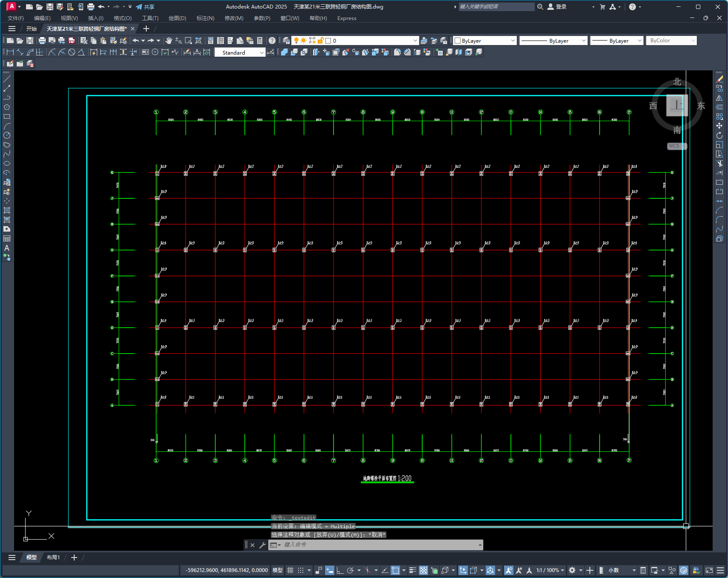The image size is (728, 578).
Task: Click the command line customize wrench icon
Action: 262,545
